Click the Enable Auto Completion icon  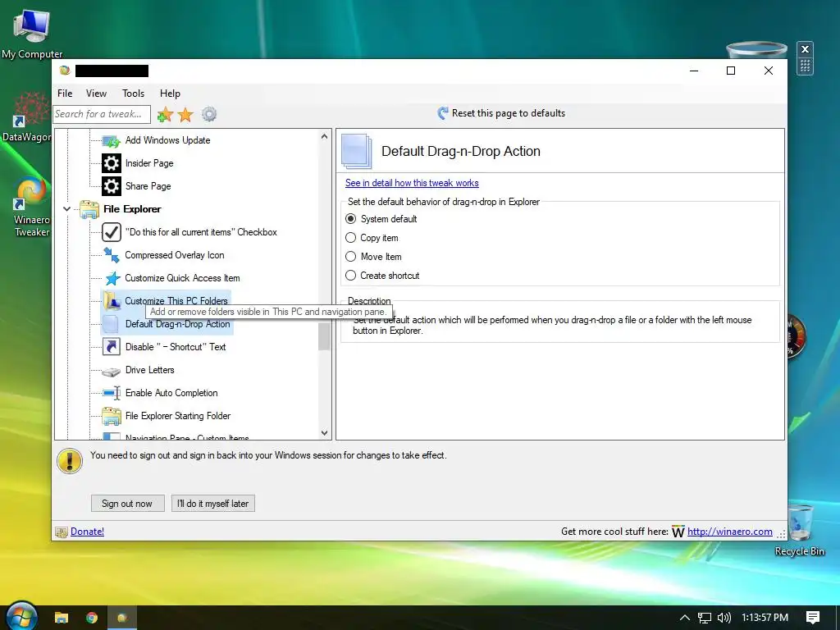(x=112, y=393)
